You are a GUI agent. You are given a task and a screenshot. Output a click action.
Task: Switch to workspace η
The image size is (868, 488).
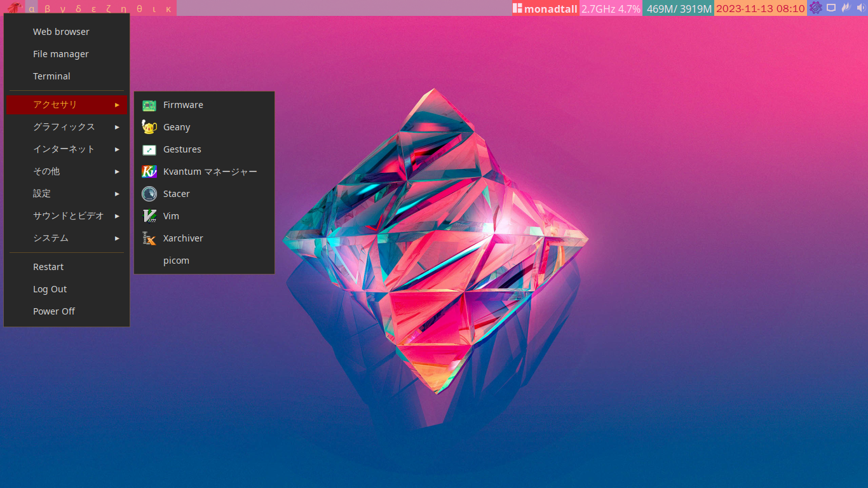click(124, 8)
